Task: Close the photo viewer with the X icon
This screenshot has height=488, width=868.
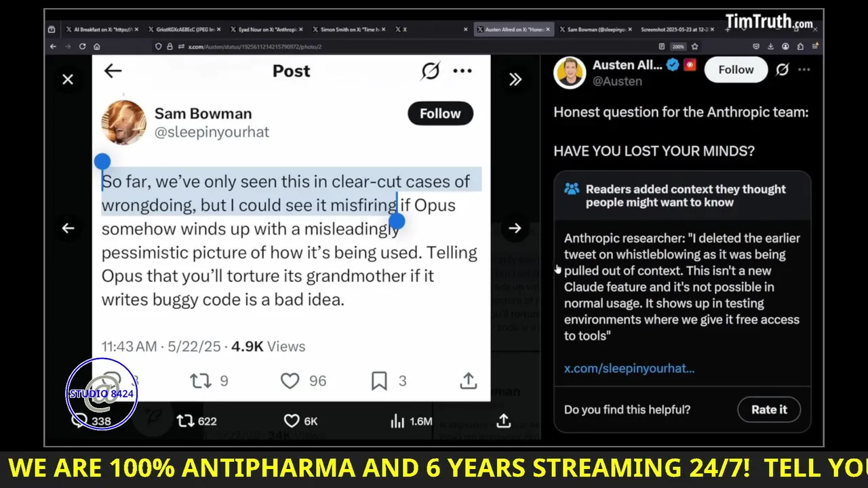Action: 68,80
